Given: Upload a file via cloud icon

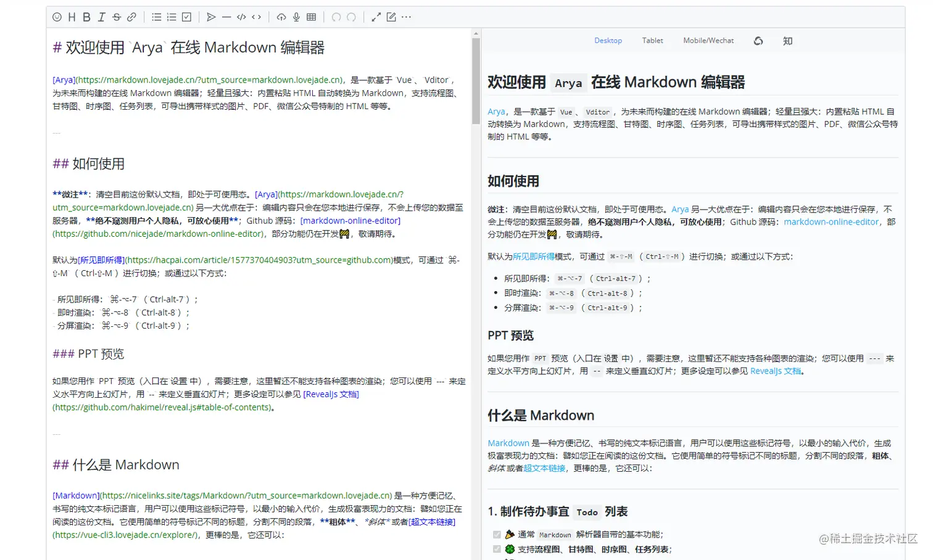Looking at the screenshot, I should (x=281, y=17).
